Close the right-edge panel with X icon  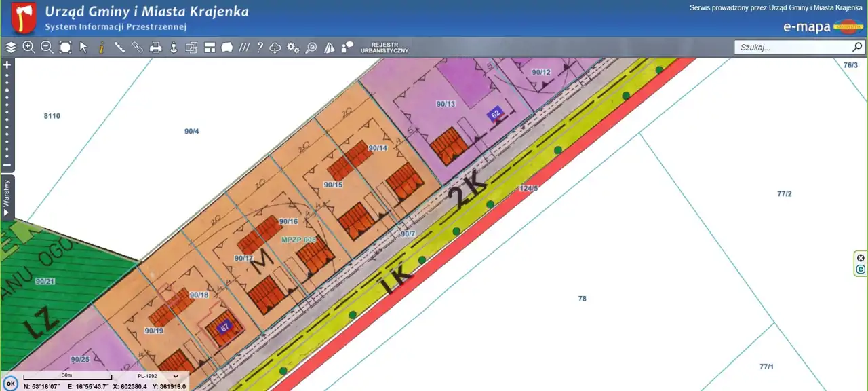click(x=861, y=258)
